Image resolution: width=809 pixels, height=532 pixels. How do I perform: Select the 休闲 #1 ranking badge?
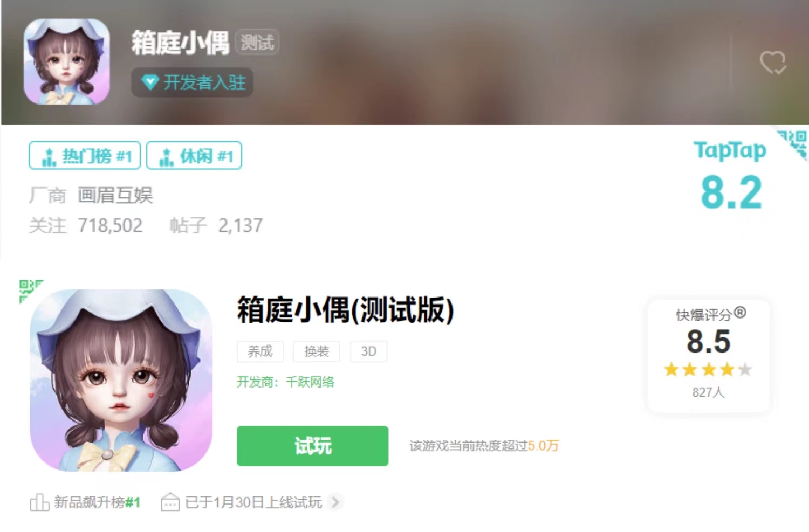click(x=194, y=156)
